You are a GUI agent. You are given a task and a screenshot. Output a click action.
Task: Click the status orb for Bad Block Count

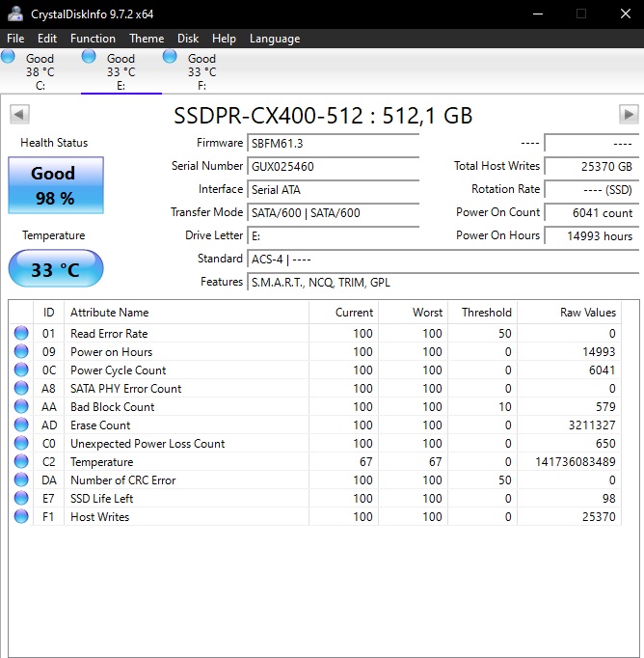click(x=21, y=406)
